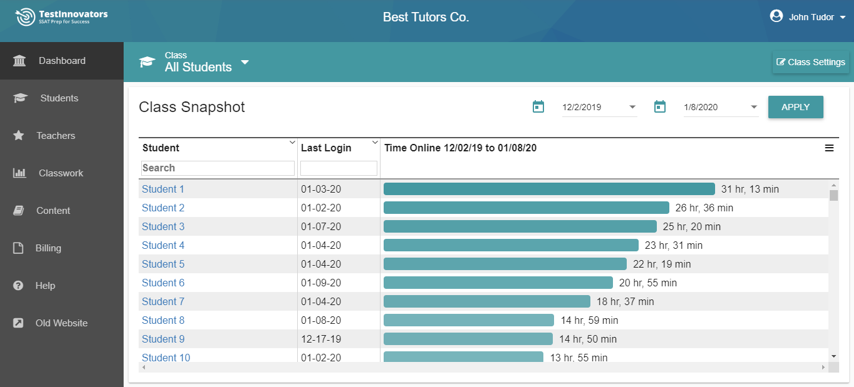Click the Classwork bar chart icon

tap(19, 173)
